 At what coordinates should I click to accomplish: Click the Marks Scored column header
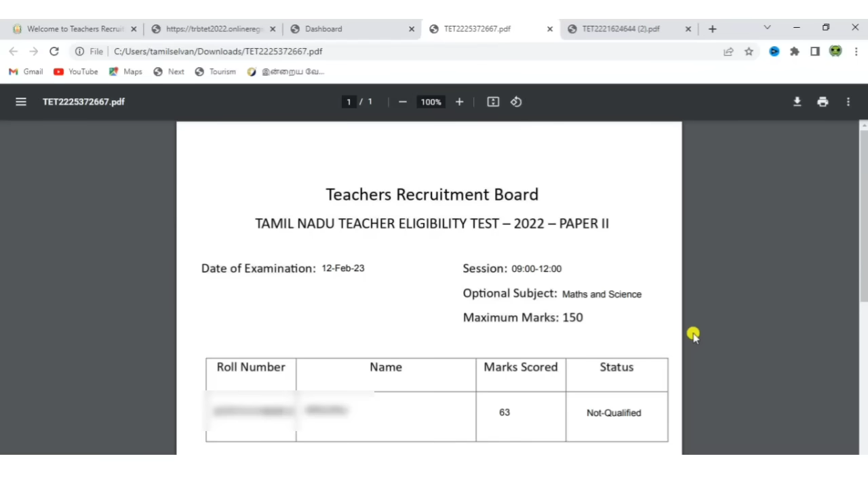click(521, 367)
